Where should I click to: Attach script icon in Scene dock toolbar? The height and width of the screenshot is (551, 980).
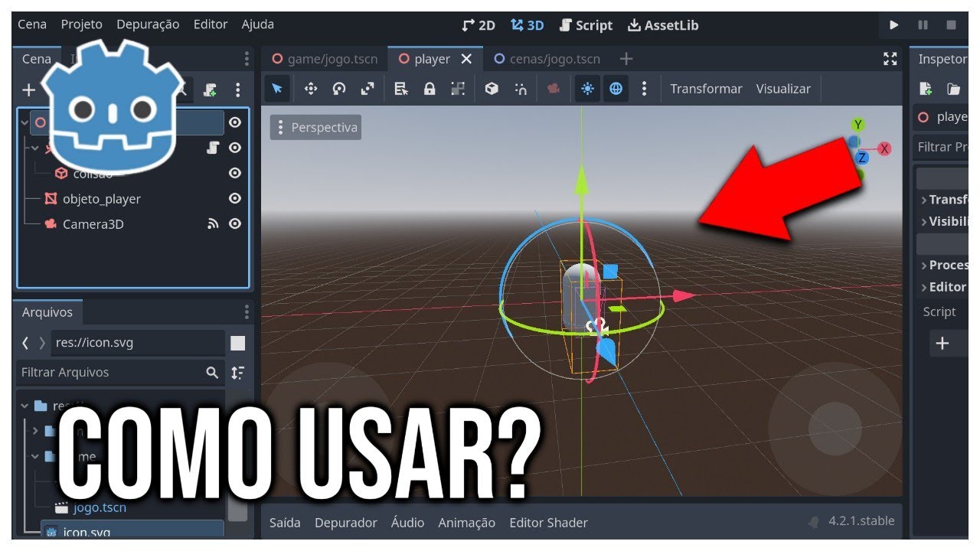point(209,90)
